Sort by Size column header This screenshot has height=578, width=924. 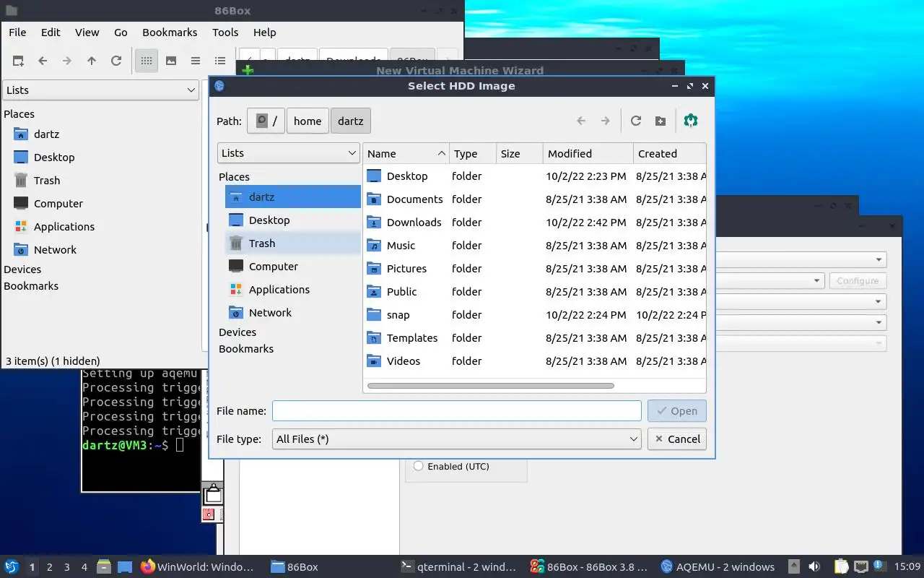point(519,153)
